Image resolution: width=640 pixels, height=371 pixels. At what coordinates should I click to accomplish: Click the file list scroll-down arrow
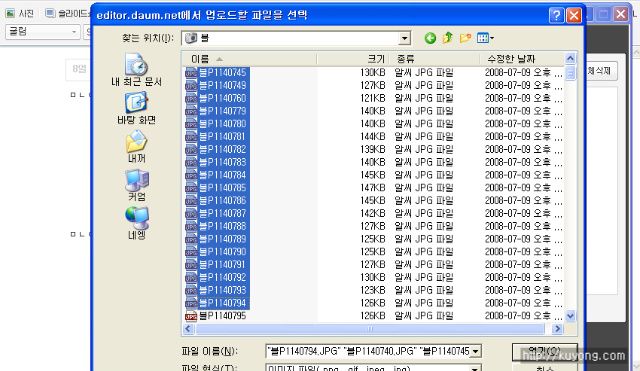click(570, 316)
